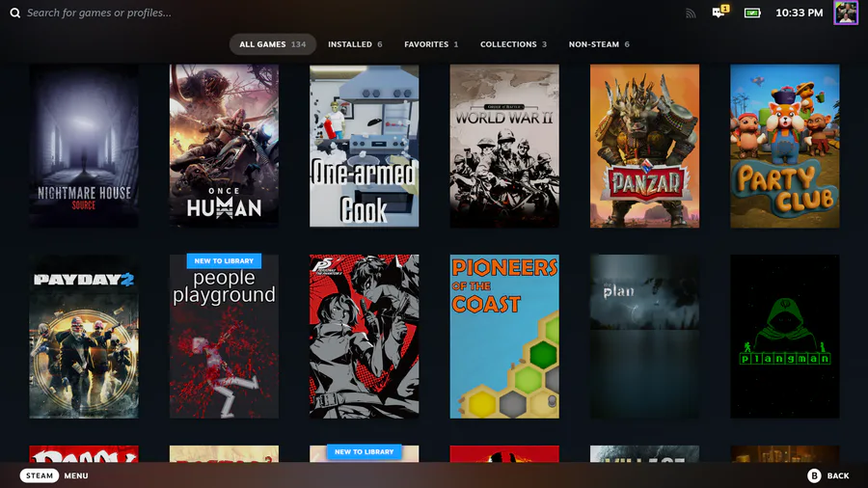Open the Panzar game tile

[644, 146]
